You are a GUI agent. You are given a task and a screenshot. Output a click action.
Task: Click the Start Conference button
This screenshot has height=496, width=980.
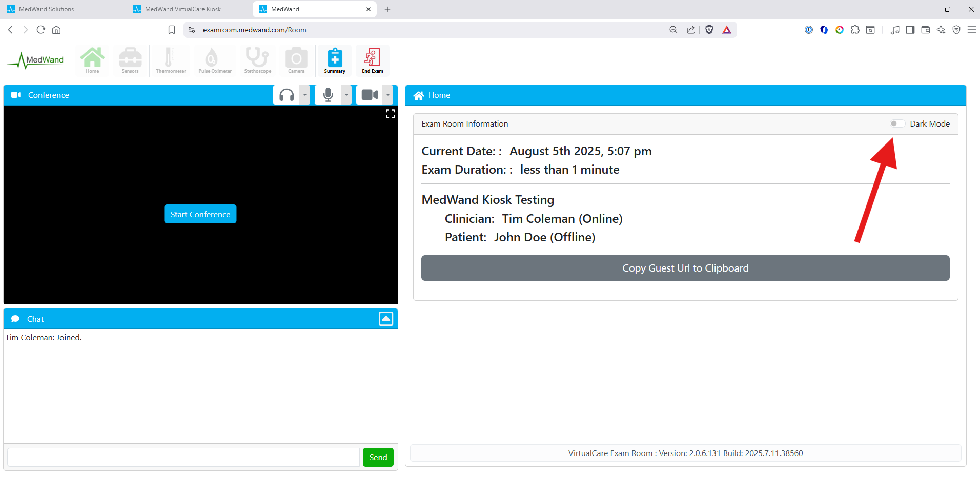(x=200, y=214)
